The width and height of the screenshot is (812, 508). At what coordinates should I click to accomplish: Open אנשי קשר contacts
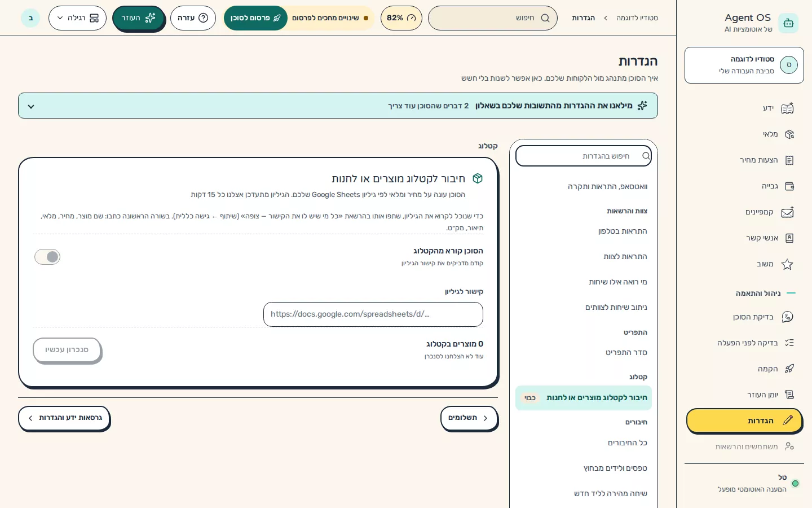(744, 238)
